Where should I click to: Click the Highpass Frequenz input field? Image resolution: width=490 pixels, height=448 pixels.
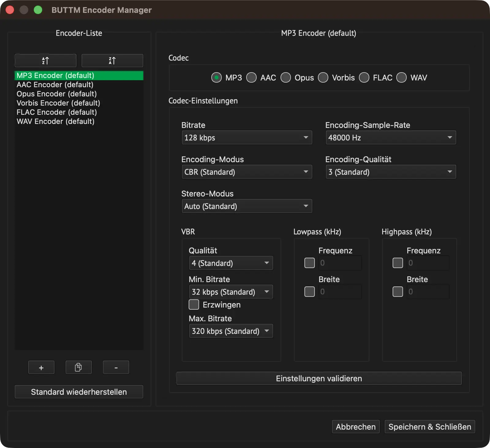[x=428, y=263]
